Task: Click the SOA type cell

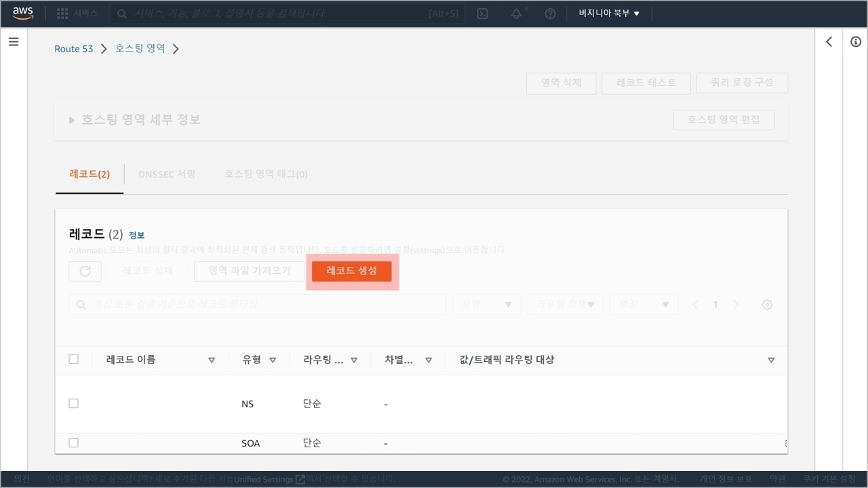Action: 251,443
